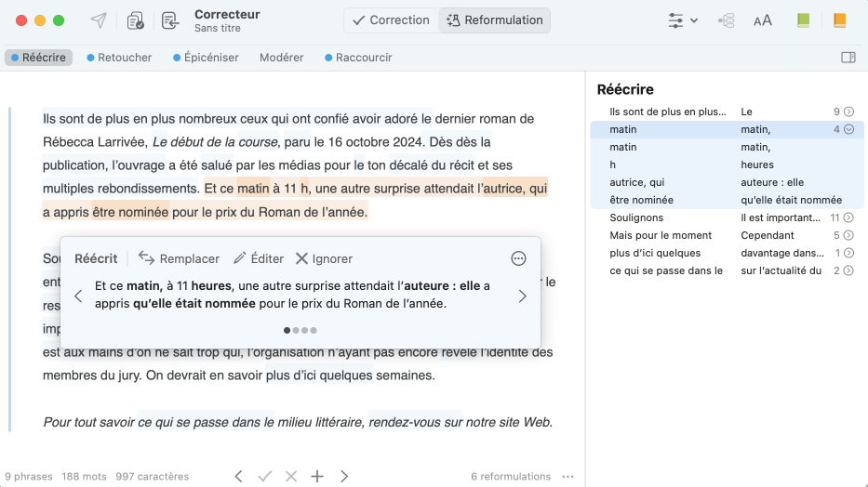Select the Retoucher tab
The height and width of the screenshot is (487, 868).
[119, 58]
